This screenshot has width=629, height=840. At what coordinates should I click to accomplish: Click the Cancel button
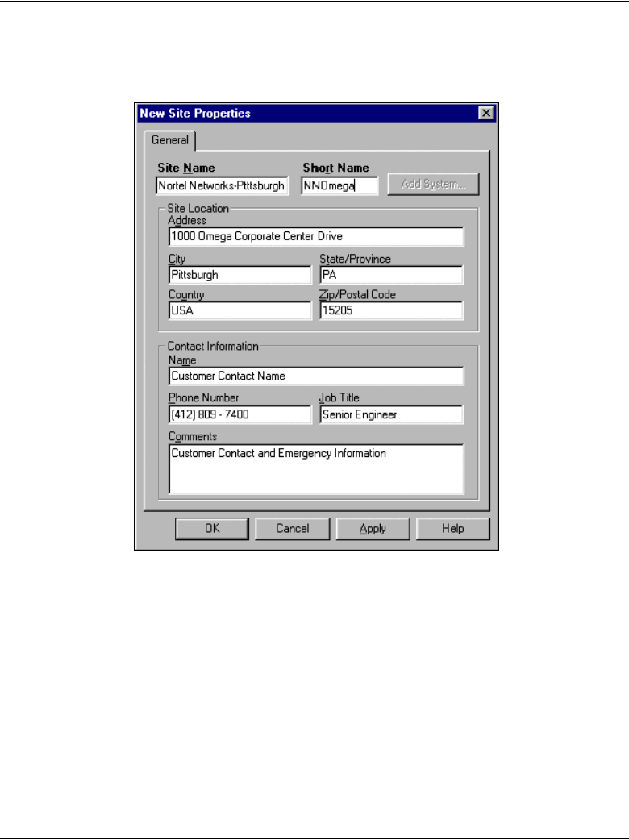(293, 529)
